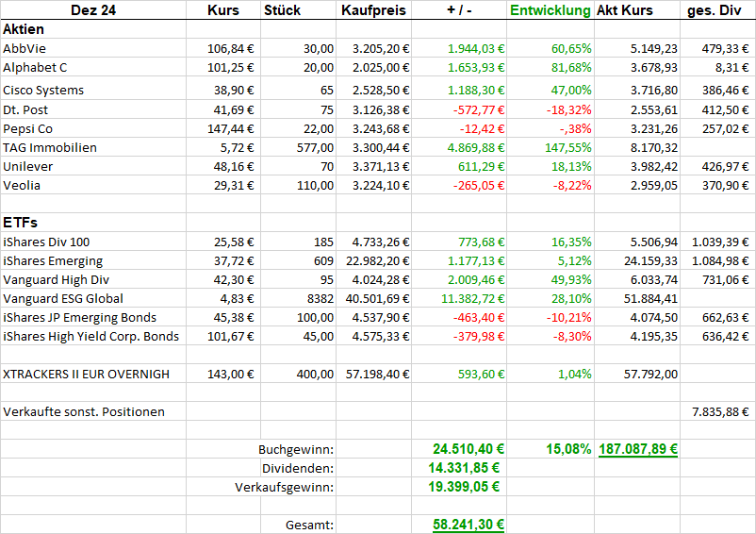Click the 'ETFs' section heading cell

pos(20,224)
